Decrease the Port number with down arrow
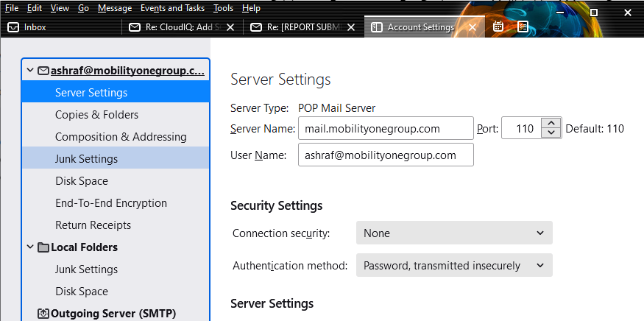 (551, 133)
